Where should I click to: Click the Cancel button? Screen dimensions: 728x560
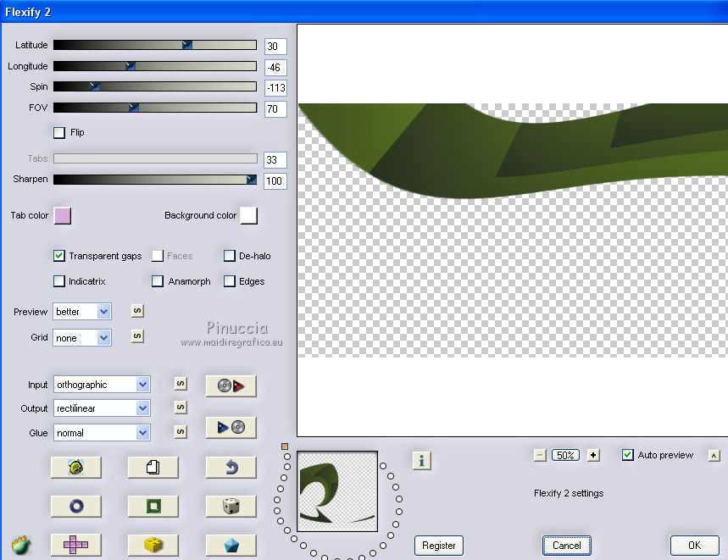click(x=567, y=546)
